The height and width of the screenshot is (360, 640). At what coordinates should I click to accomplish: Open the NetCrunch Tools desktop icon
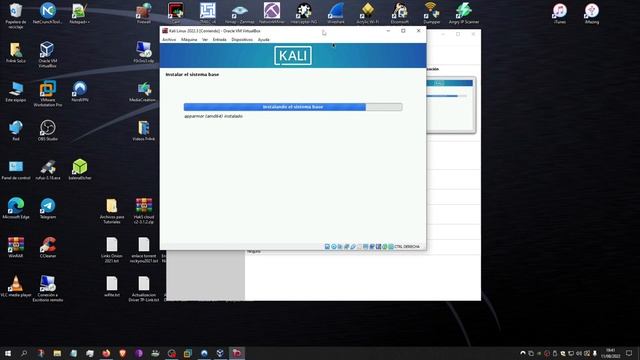(x=48, y=13)
